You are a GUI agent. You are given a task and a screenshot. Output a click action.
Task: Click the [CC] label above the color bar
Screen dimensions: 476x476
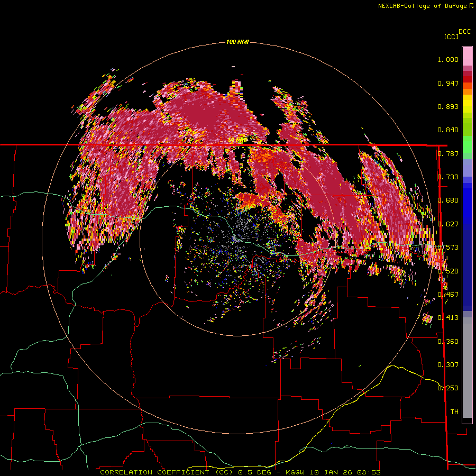451,36
